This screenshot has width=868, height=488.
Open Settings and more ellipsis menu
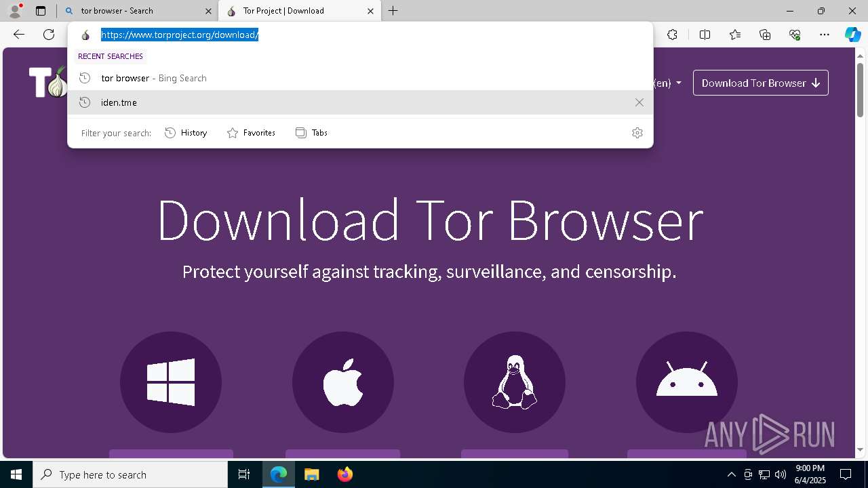pyautogui.click(x=825, y=35)
